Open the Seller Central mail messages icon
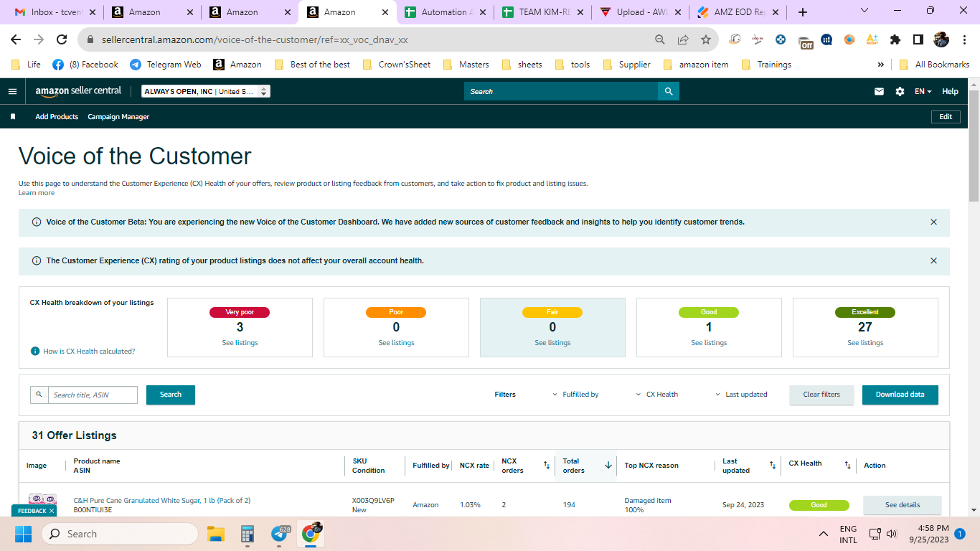980x551 pixels. click(879, 92)
